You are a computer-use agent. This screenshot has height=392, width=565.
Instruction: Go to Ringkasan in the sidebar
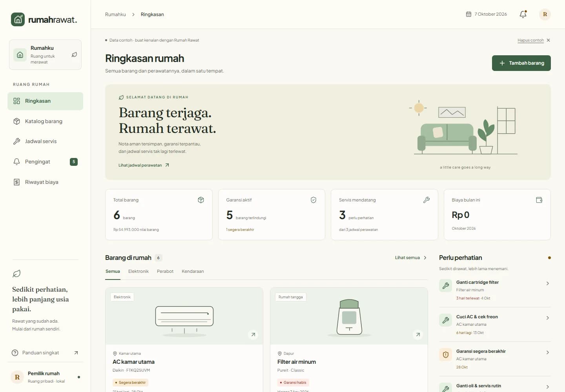(45, 101)
